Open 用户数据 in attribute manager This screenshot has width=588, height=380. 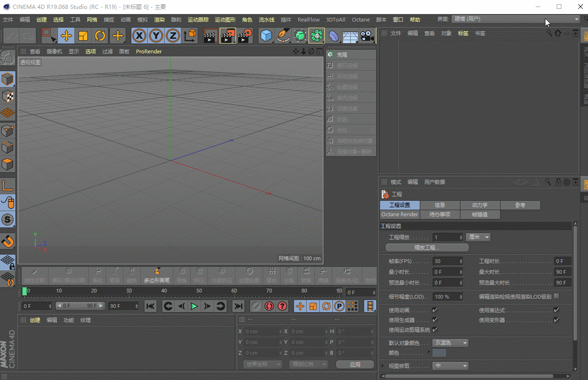435,182
